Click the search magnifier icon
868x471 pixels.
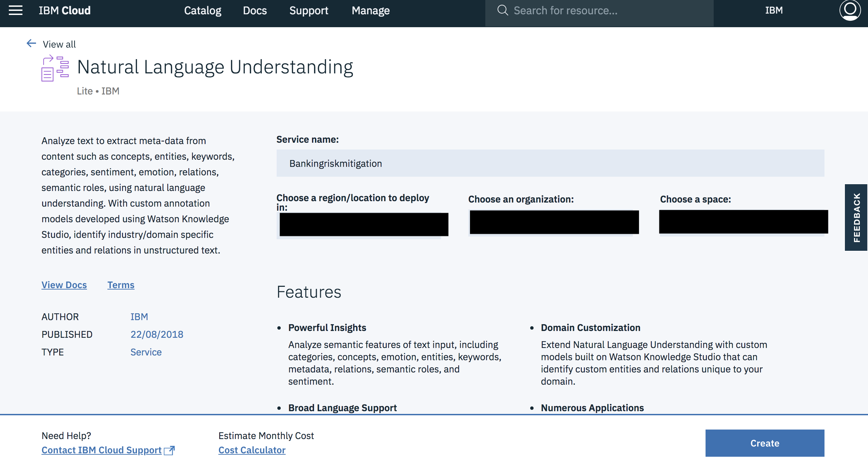tap(502, 11)
